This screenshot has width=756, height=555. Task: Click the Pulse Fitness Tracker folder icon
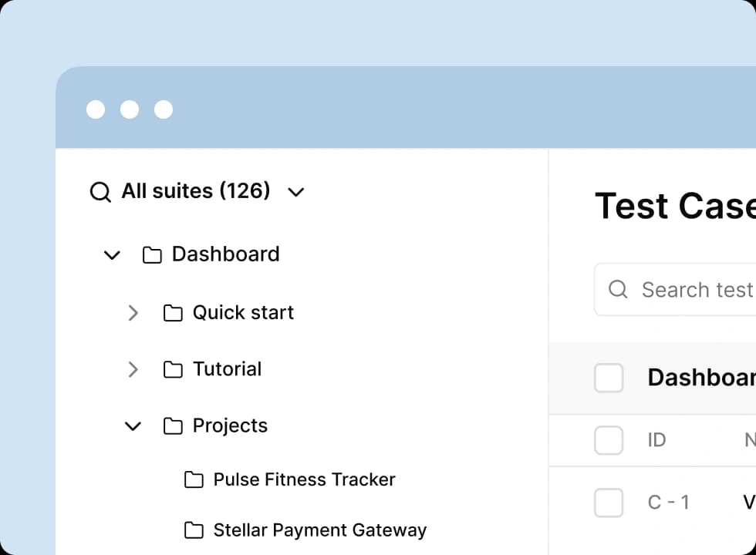(194, 480)
